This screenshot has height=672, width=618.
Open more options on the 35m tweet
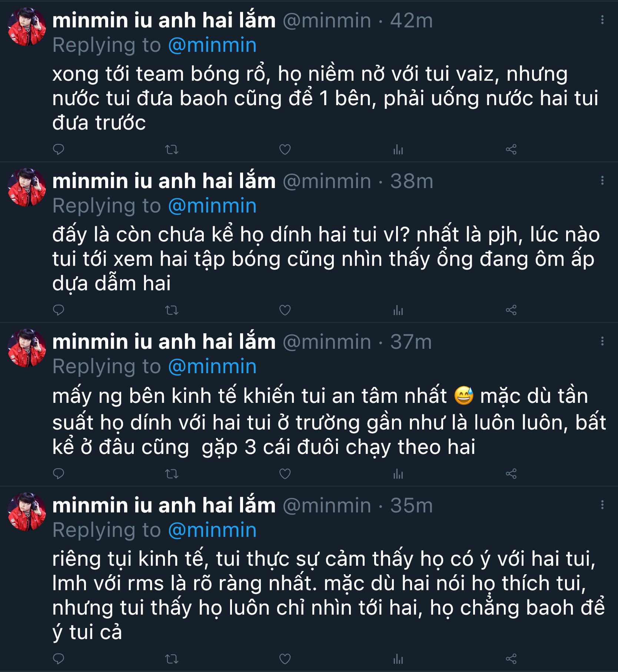point(602,505)
